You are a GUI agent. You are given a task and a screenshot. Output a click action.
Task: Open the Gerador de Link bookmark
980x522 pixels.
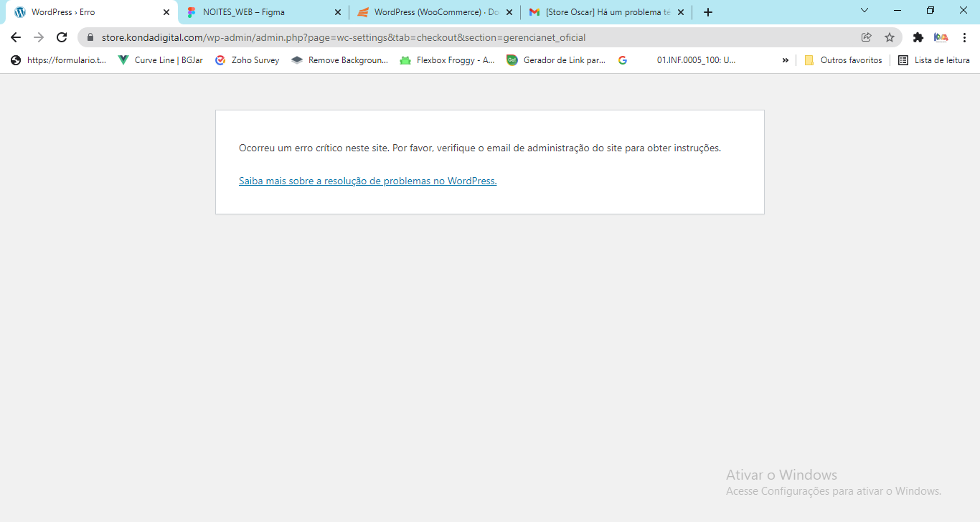point(556,60)
